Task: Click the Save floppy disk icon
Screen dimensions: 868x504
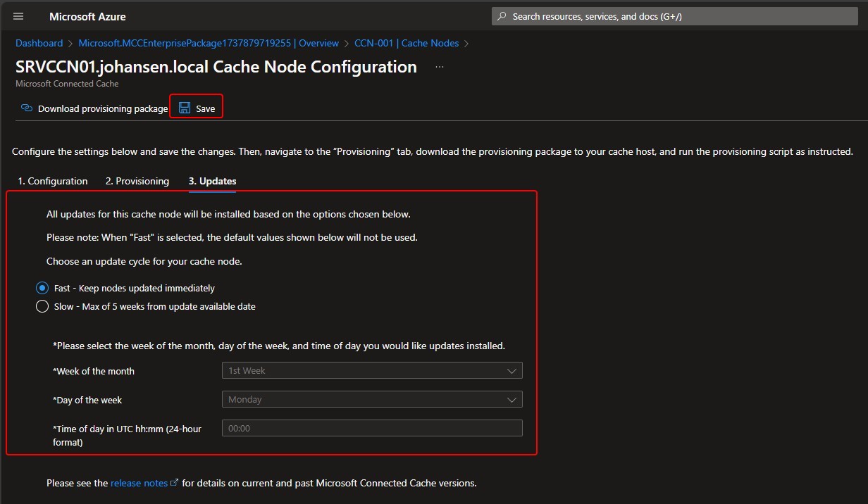Action: [185, 108]
